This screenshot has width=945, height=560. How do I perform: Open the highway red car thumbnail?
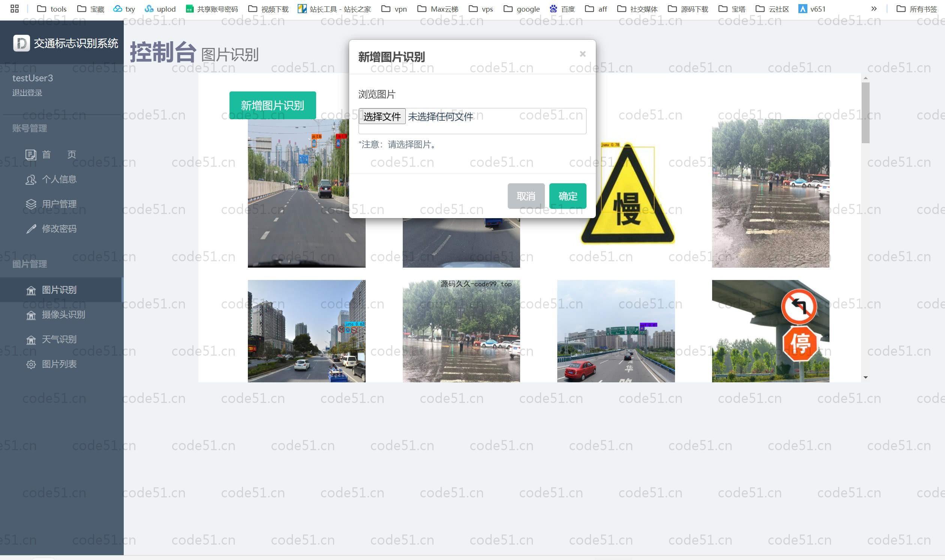pyautogui.click(x=616, y=331)
